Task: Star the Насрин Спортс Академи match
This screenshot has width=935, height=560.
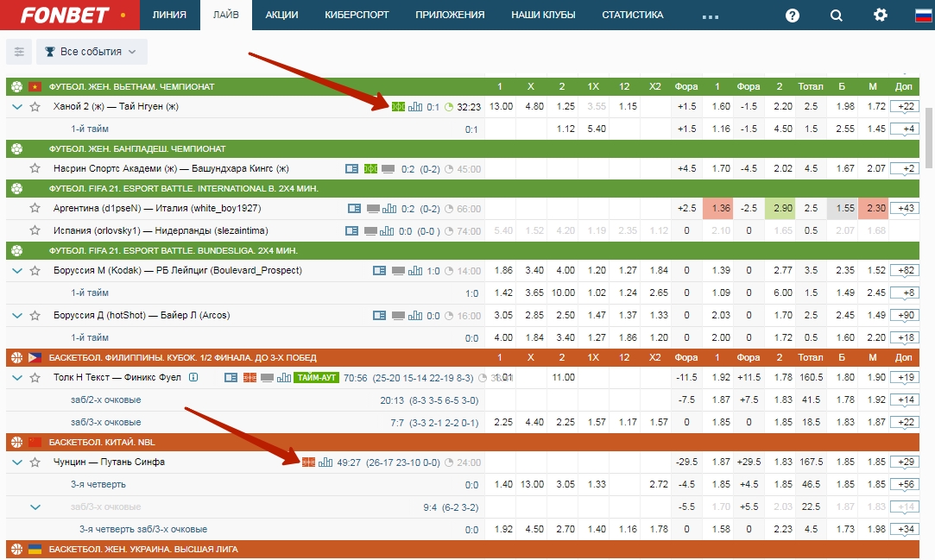Action: tap(35, 168)
